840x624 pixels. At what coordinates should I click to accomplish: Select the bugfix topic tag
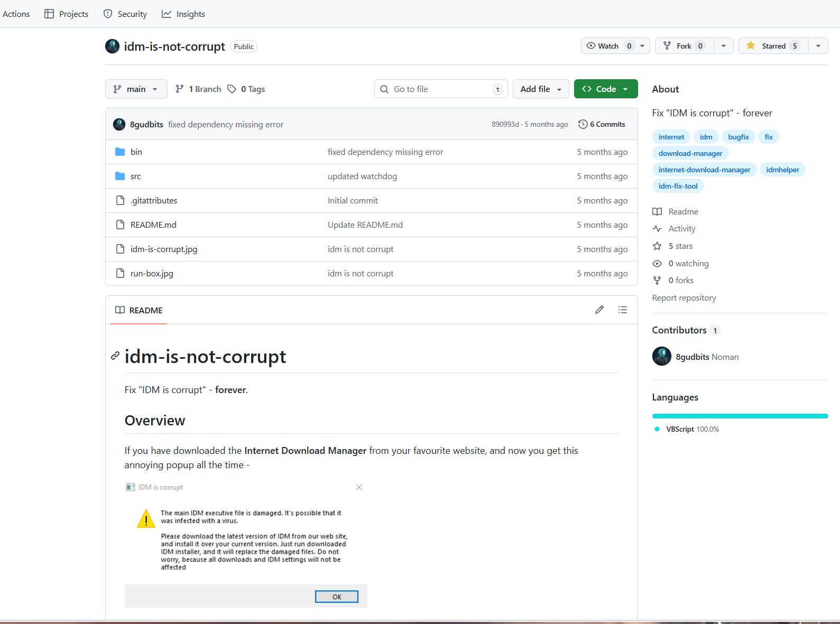pyautogui.click(x=739, y=137)
